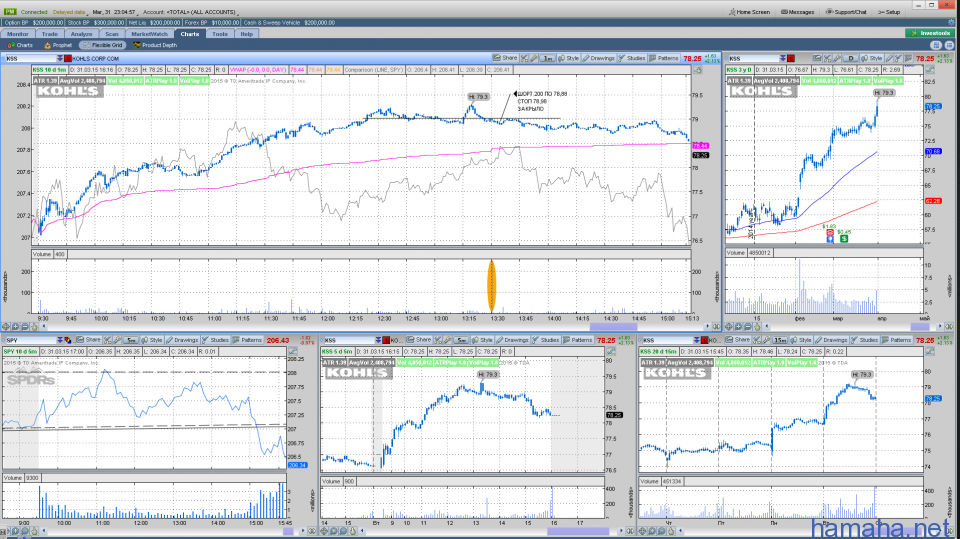Open Drawings menu in the SPY chart
960x539 pixels.
pos(182,340)
